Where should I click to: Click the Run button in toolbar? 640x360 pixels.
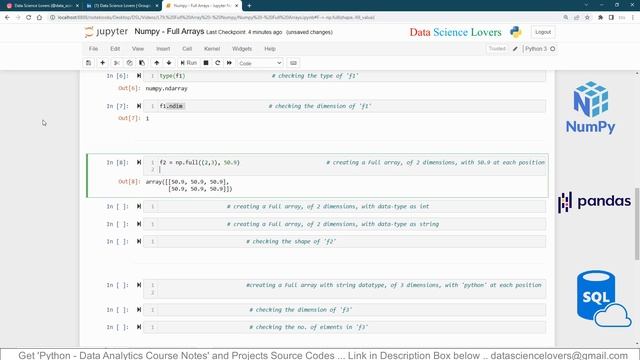click(189, 63)
